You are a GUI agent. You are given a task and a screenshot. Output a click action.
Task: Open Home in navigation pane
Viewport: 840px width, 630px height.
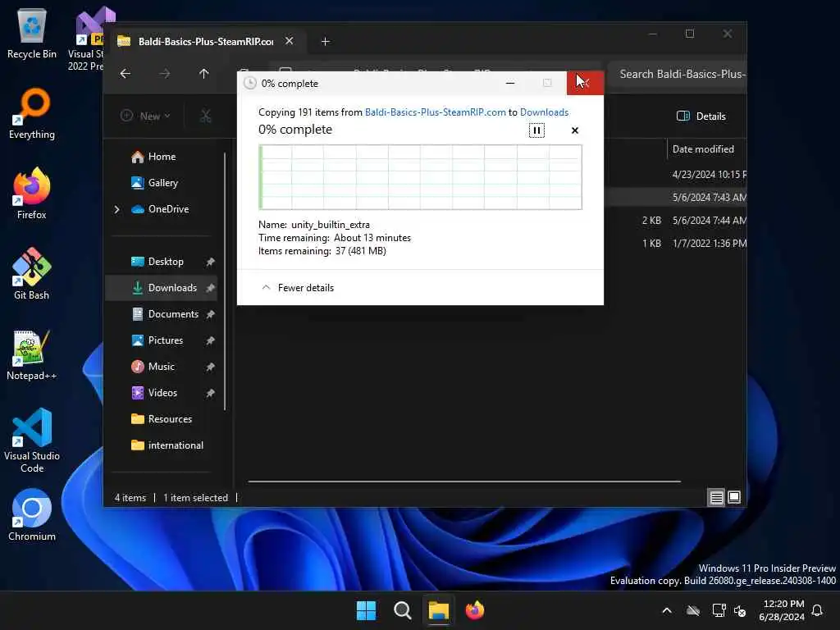point(162,157)
